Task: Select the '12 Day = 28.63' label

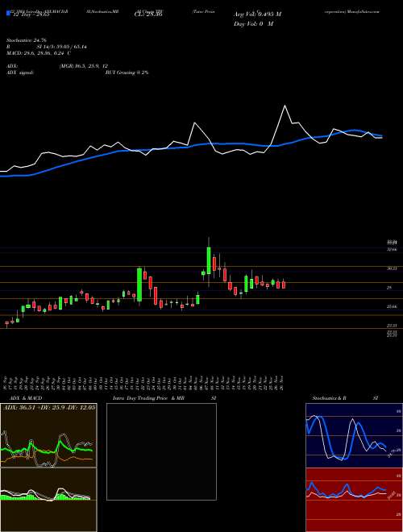Action: (31, 15)
